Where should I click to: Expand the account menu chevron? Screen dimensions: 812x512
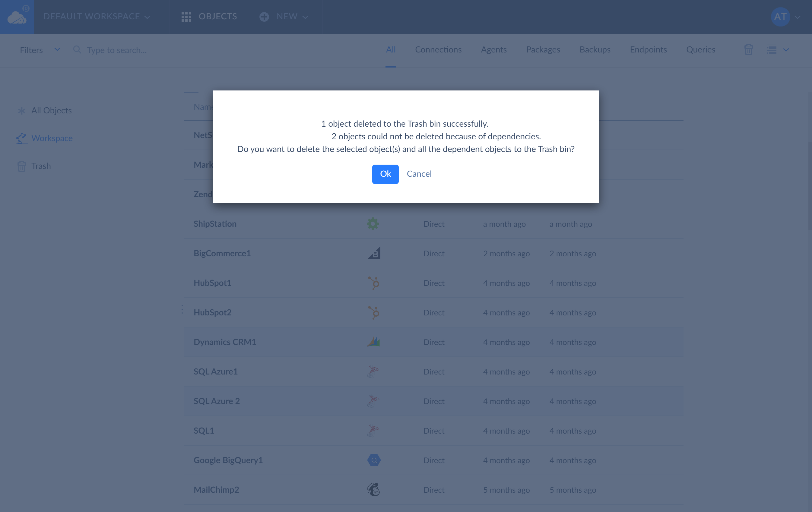pyautogui.click(x=798, y=17)
